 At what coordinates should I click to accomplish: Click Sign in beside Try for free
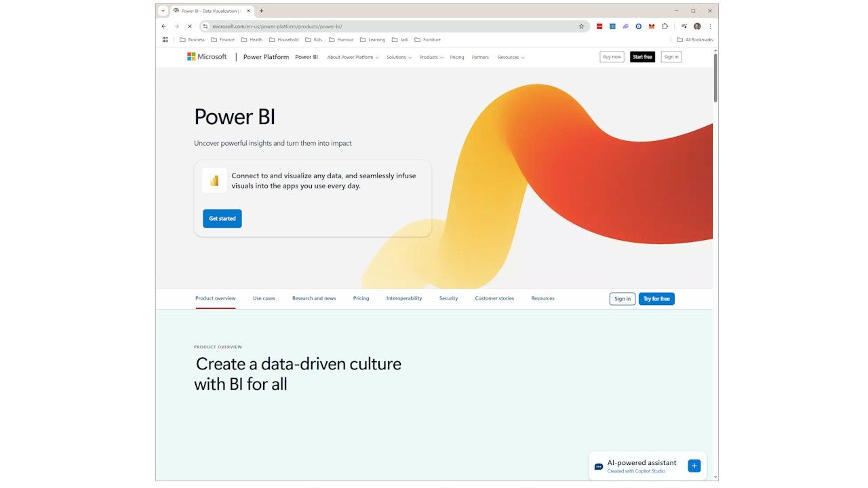623,299
